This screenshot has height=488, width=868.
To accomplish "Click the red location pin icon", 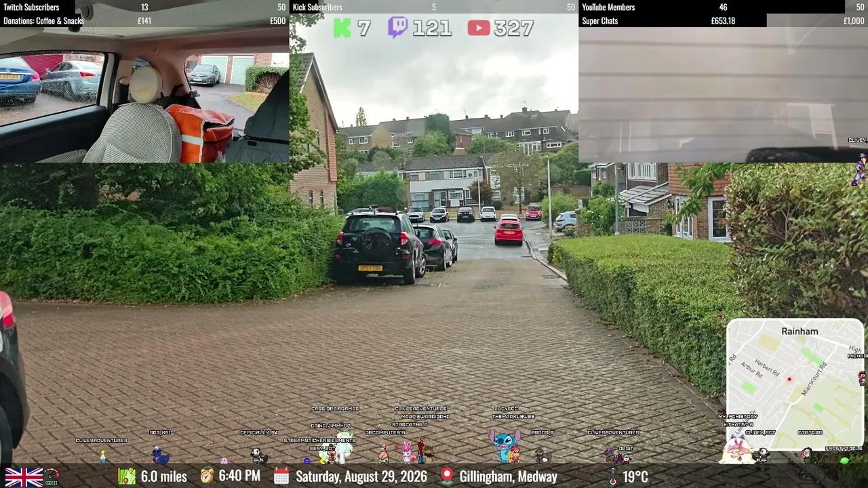I will [446, 476].
